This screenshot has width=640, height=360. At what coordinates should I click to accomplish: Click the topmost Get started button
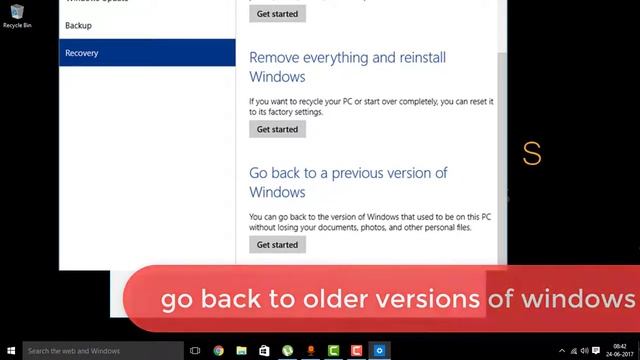click(278, 13)
